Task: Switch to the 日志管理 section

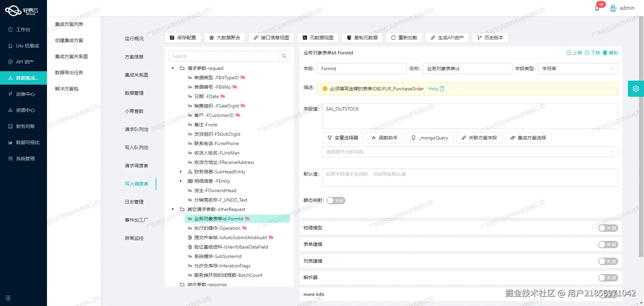Action: (134, 202)
